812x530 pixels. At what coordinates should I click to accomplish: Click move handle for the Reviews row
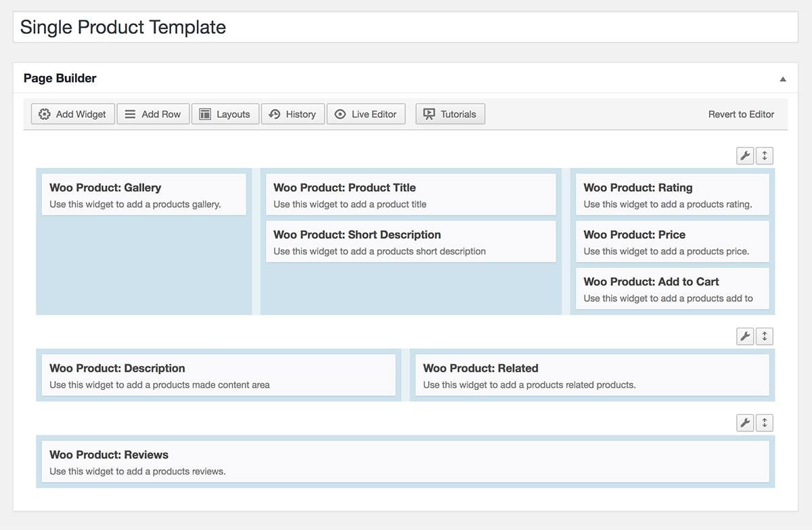coord(765,423)
